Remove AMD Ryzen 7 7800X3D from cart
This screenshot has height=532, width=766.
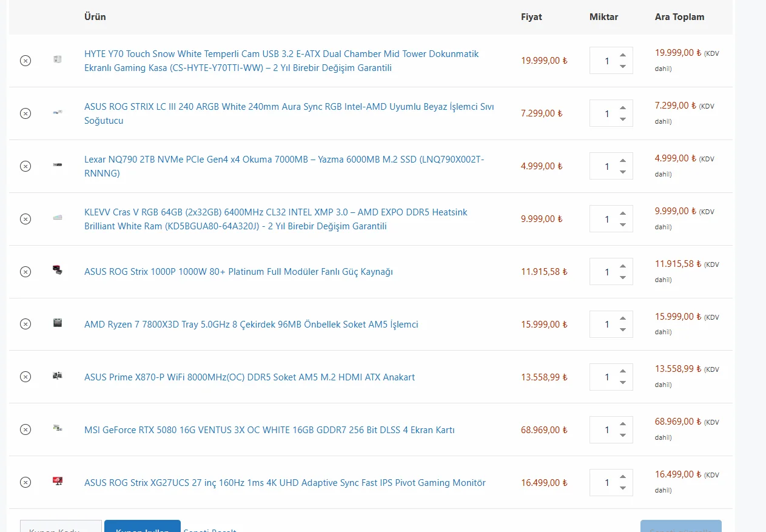25,325
